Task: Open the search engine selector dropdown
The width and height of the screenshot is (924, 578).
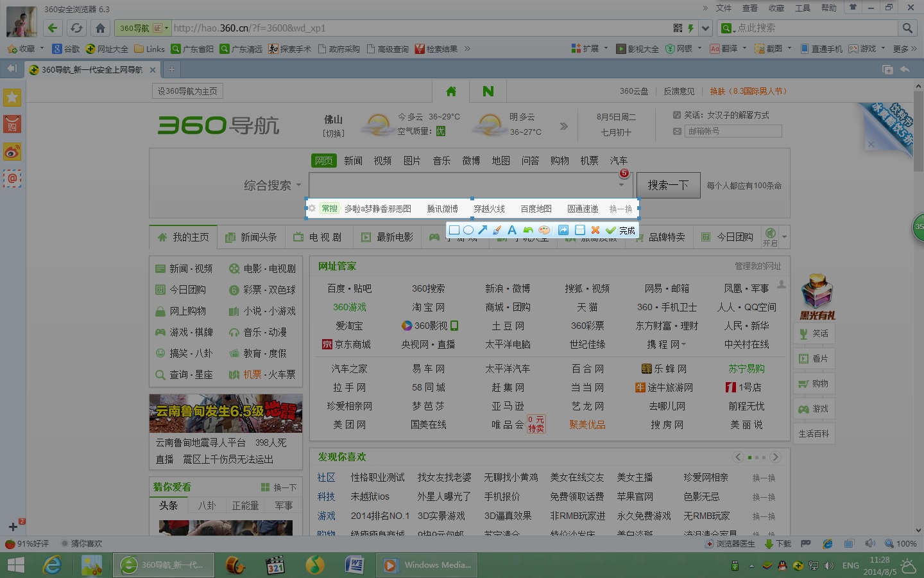Action: [727, 28]
